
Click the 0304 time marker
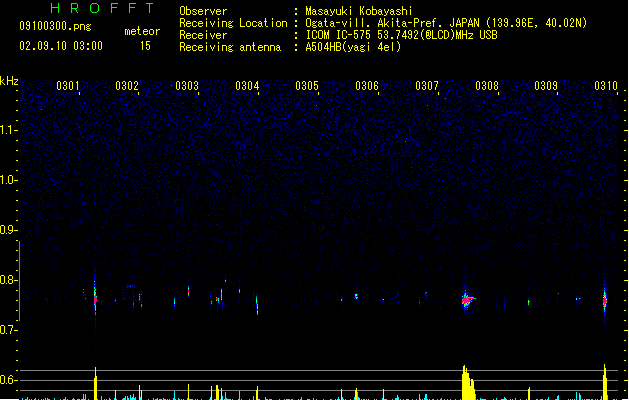(x=247, y=86)
